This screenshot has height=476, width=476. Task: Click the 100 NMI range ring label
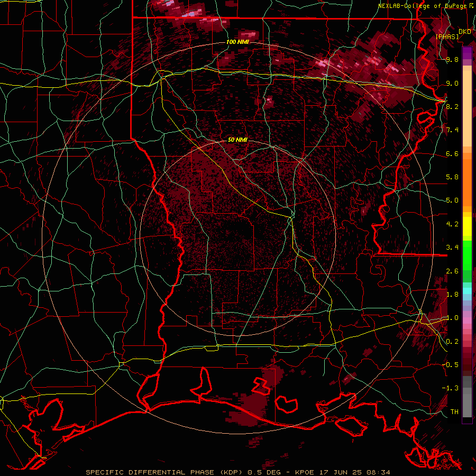click(237, 42)
